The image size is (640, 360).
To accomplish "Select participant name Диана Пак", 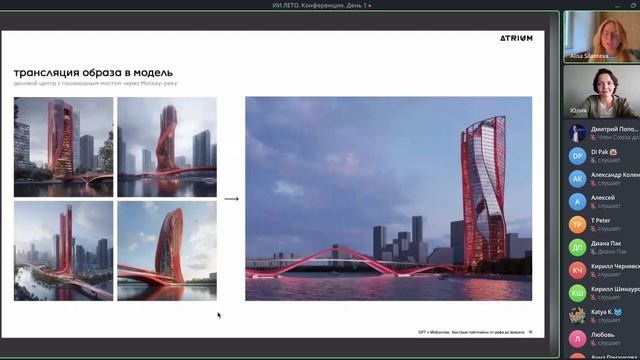I will [x=606, y=243].
